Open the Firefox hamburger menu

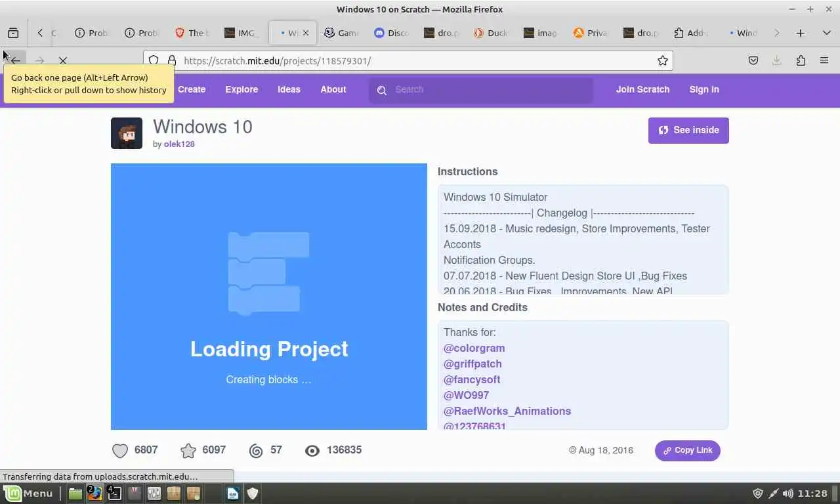pyautogui.click(x=824, y=60)
